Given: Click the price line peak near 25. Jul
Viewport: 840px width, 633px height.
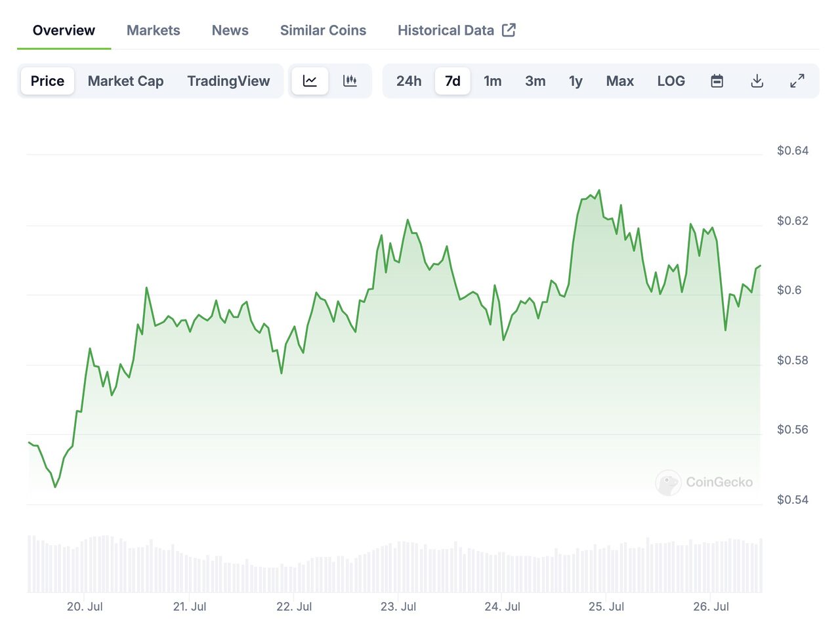Looking at the screenshot, I should 599,190.
